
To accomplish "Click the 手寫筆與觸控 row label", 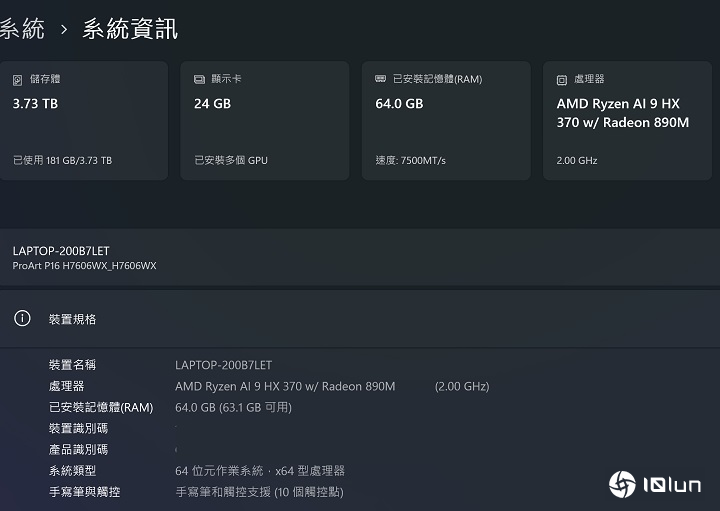I will tap(84, 492).
